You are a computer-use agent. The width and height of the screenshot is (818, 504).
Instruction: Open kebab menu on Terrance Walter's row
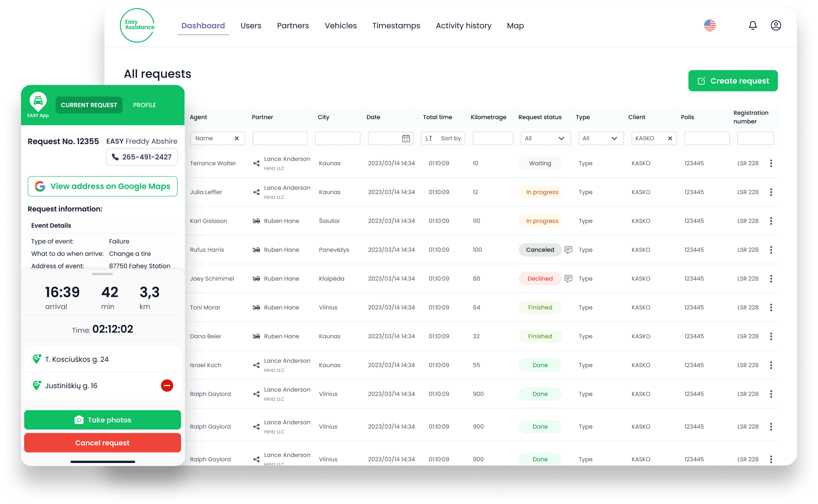coord(771,163)
